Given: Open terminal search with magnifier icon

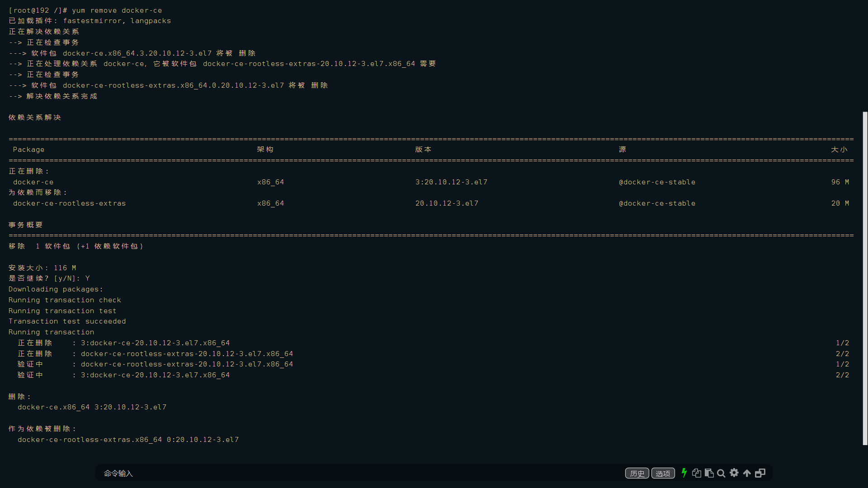Looking at the screenshot, I should click(x=721, y=473).
